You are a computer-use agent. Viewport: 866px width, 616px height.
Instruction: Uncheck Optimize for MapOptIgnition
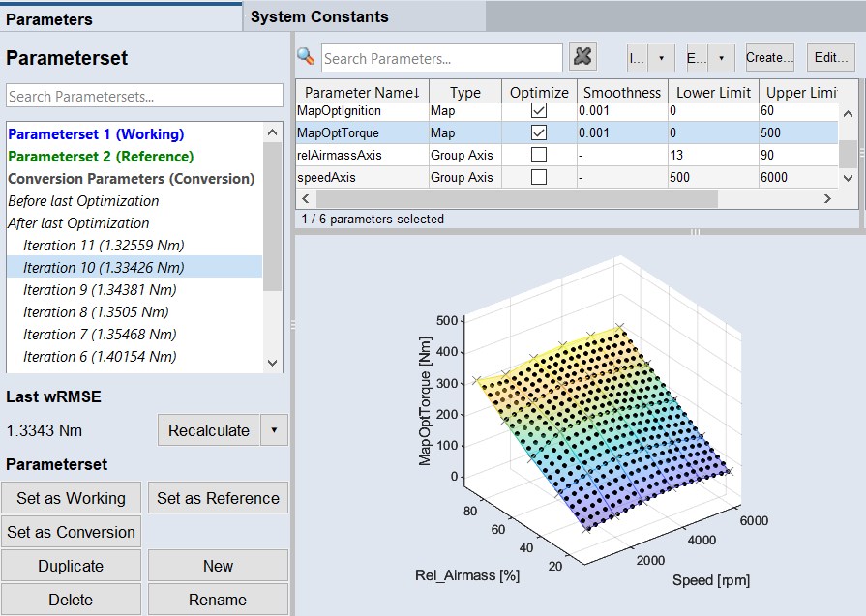pyautogui.click(x=539, y=111)
